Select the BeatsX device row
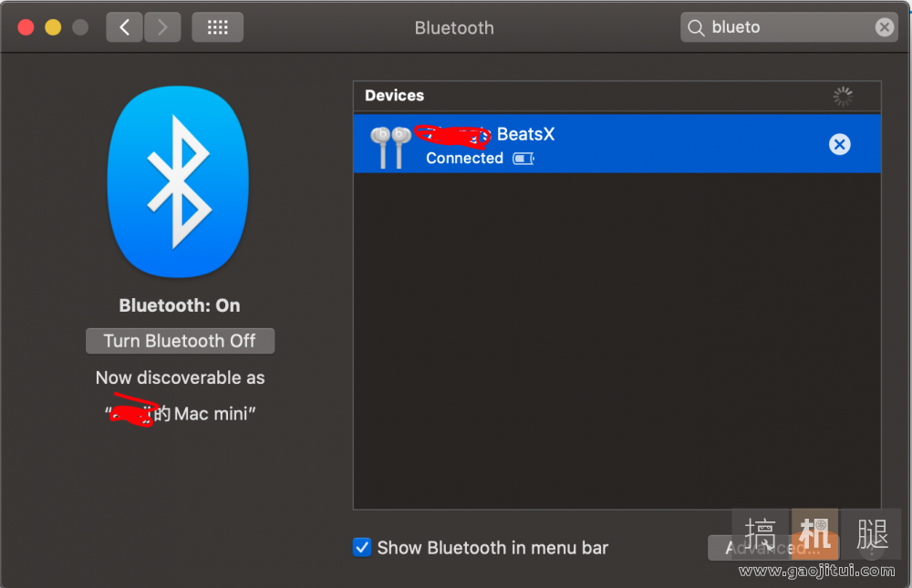The image size is (912, 588). 617,144
